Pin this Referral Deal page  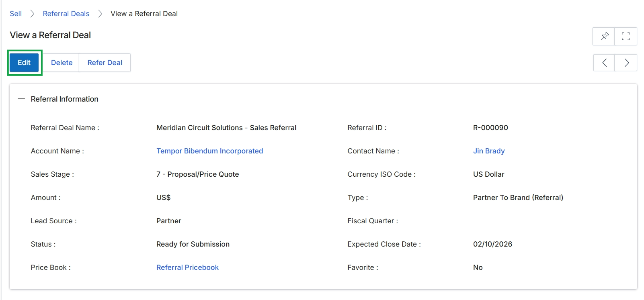[604, 36]
